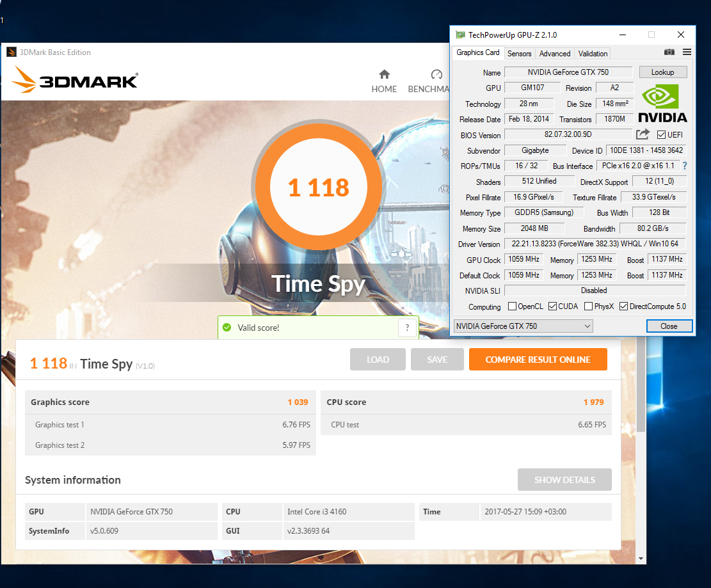
Task: Click the Memory Type GDDR5 (Samsung) field
Action: pos(544,212)
